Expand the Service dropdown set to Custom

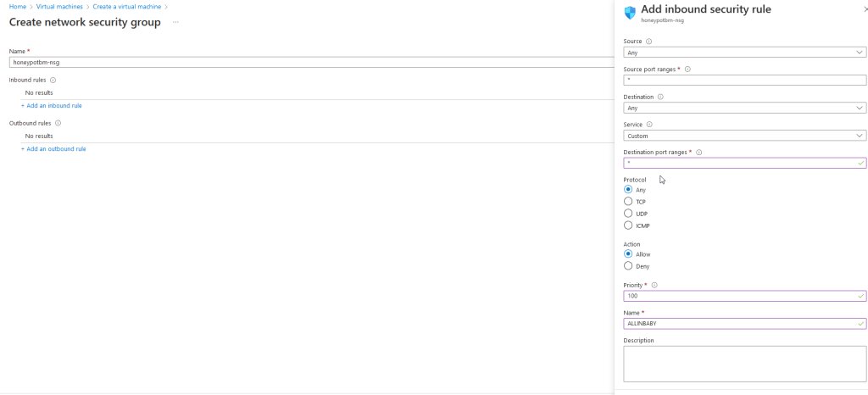744,136
